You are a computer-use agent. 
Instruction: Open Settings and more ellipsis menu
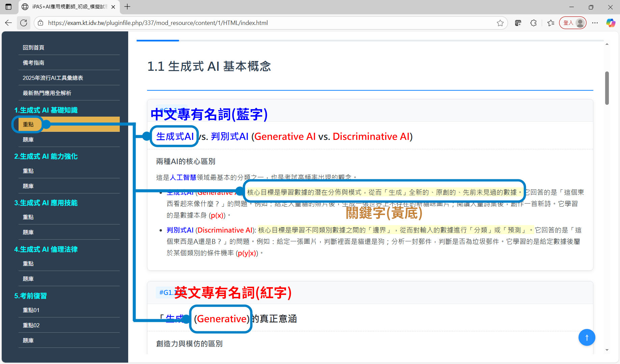pyautogui.click(x=595, y=23)
